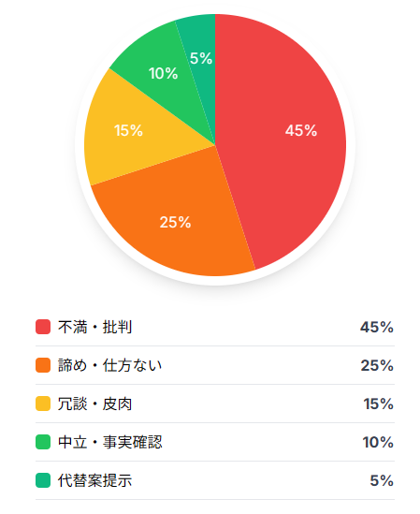Select the green 10% pie slice
The image size is (420, 514).
164,74
